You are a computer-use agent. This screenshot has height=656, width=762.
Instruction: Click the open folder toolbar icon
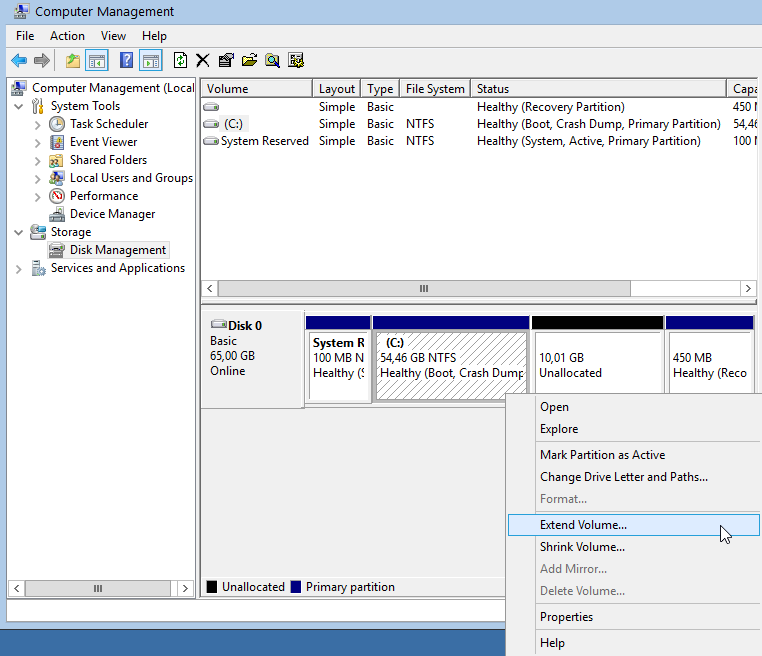249,60
